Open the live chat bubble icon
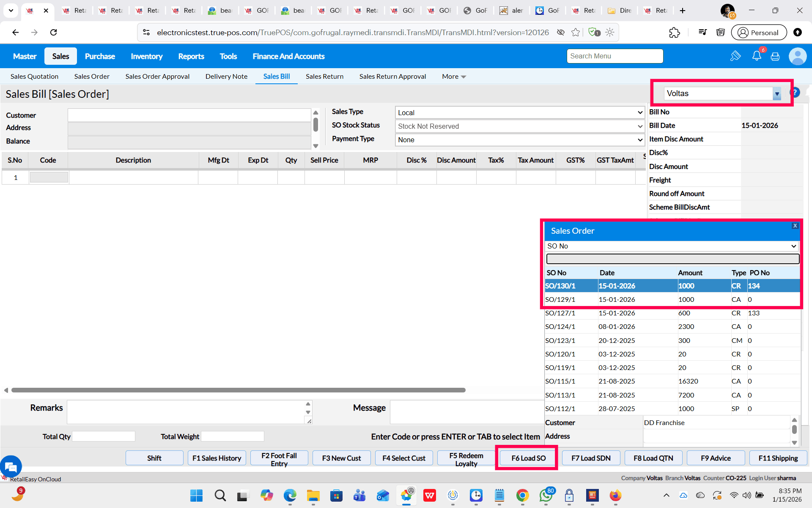 (11, 467)
